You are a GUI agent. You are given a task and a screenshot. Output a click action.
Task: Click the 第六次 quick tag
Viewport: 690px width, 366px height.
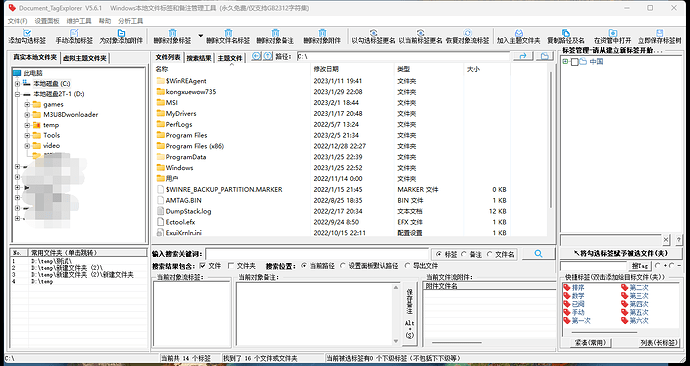[635, 321]
